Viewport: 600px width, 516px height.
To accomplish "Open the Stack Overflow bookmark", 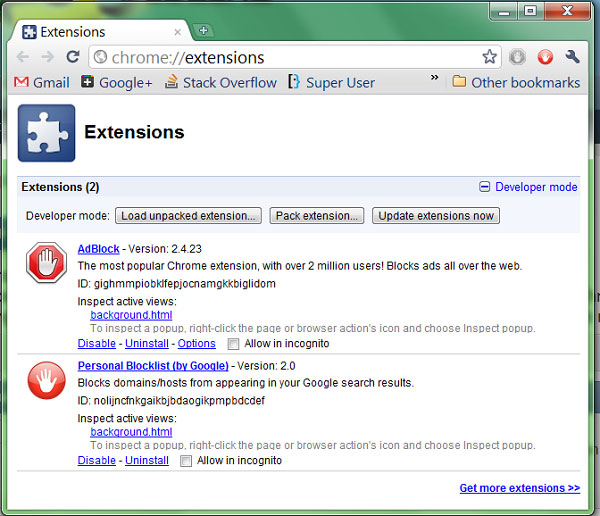I will 220,83.
